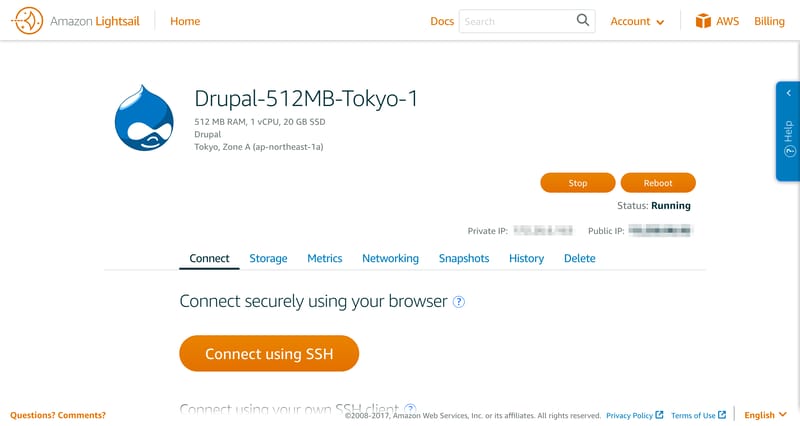800x426 pixels.
Task: Open the Account dropdown menu
Action: (x=637, y=21)
